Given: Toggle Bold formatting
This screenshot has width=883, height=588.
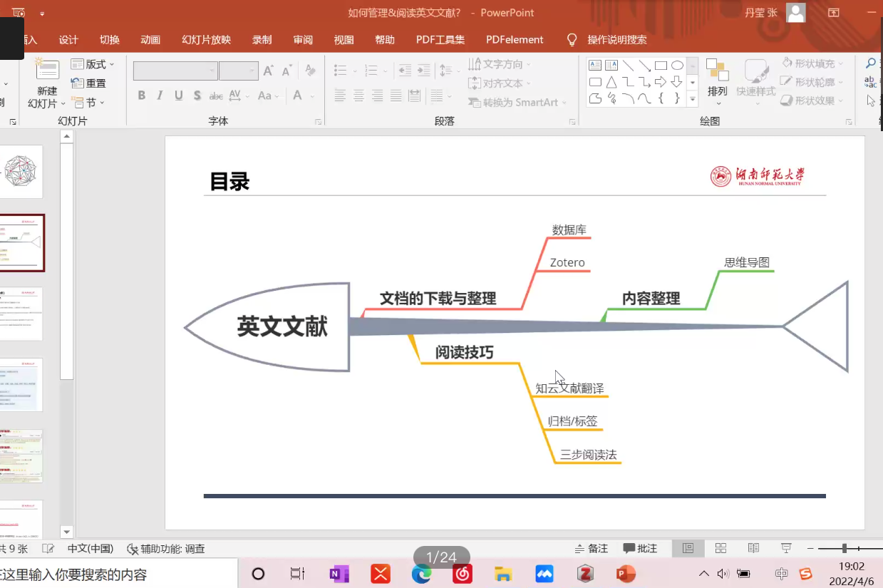Looking at the screenshot, I should click(x=142, y=96).
